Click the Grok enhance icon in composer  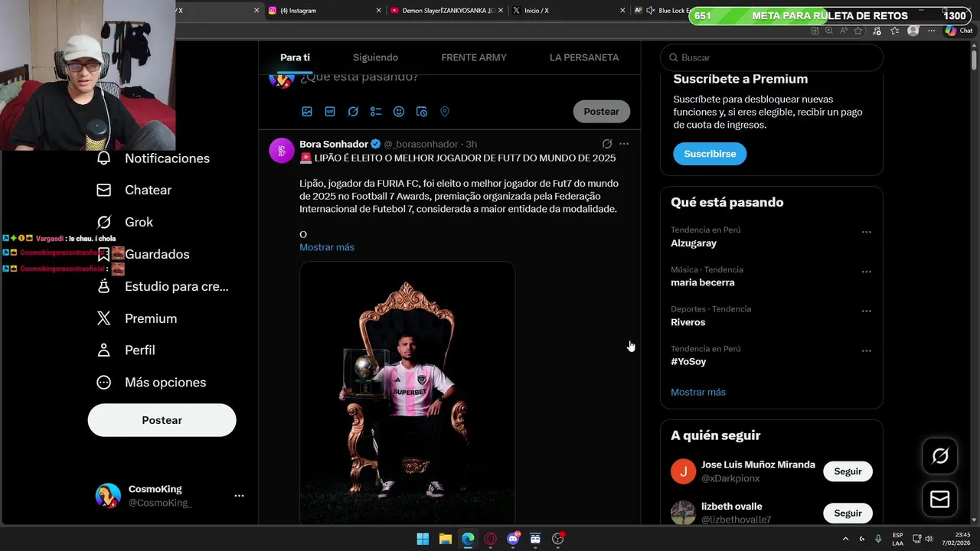(353, 112)
